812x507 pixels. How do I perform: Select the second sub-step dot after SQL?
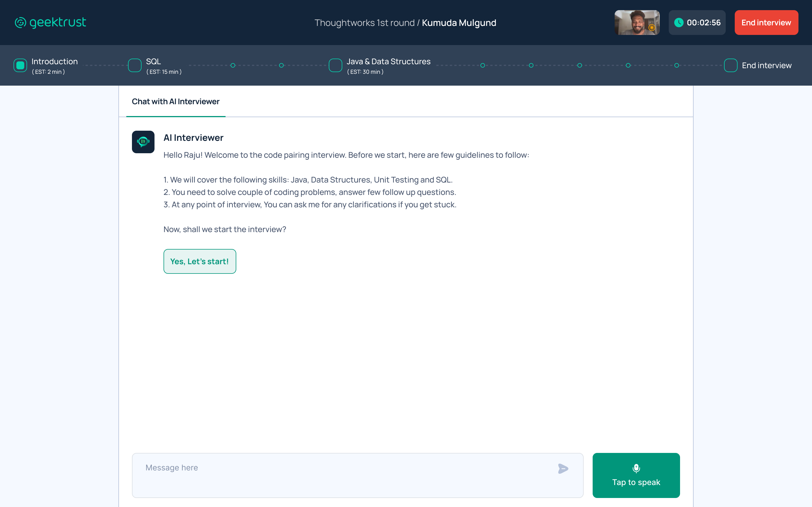point(281,65)
